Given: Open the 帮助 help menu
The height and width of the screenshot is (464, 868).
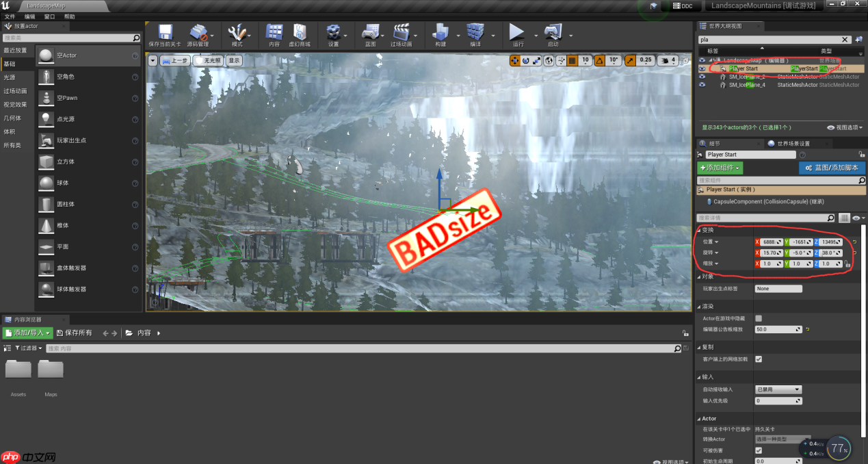Looking at the screenshot, I should 70,16.
